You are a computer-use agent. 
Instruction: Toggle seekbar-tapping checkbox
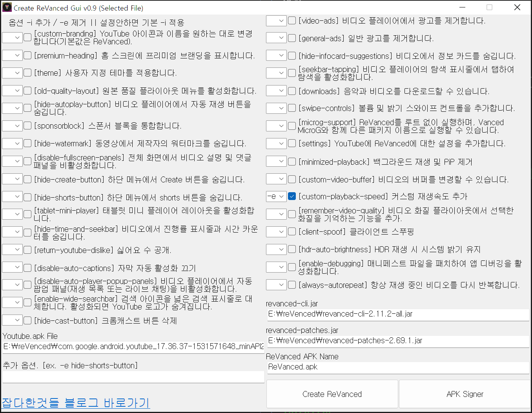pyautogui.click(x=292, y=73)
